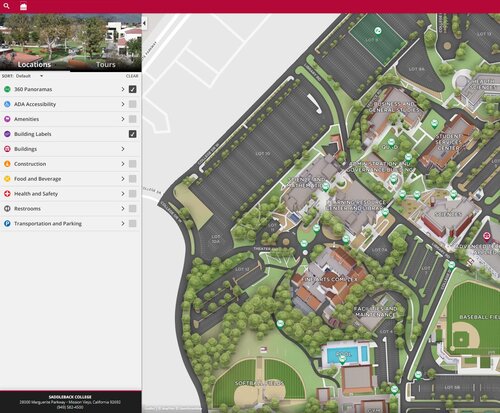This screenshot has height=413, width=500.
Task: Open the 360 marker at Learning Resource Center
Action: tap(385, 212)
